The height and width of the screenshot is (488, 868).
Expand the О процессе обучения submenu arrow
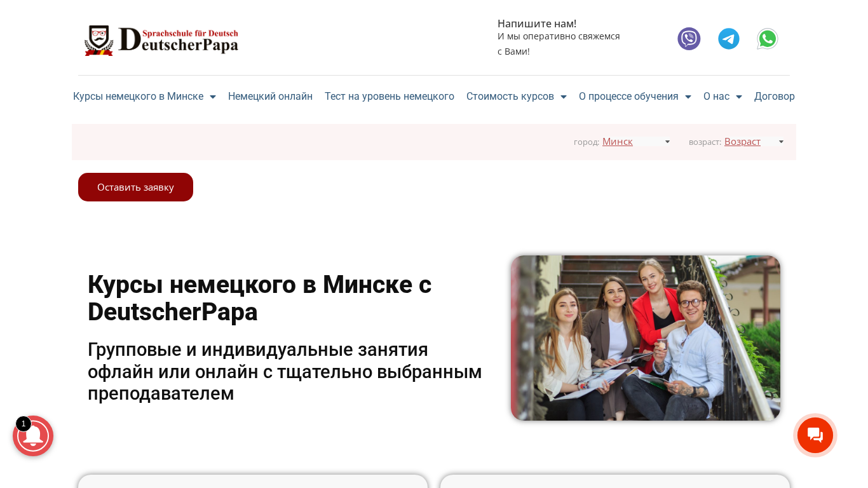tap(688, 97)
